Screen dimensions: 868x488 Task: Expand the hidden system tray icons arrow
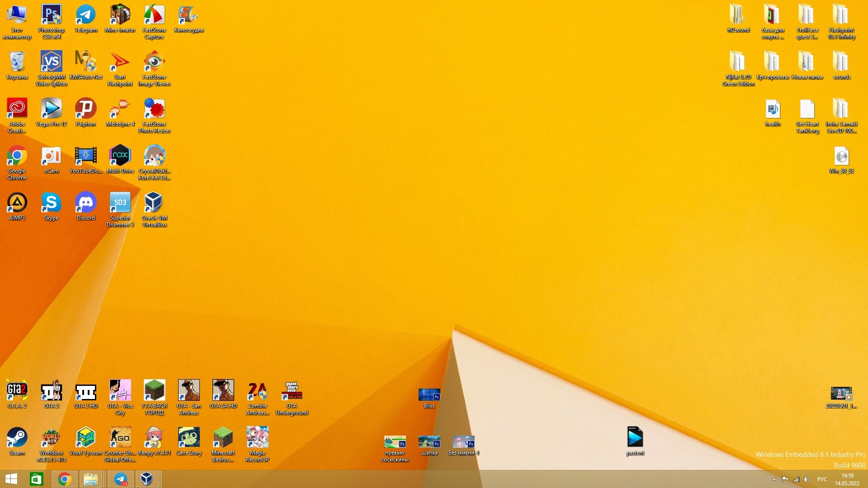[774, 479]
